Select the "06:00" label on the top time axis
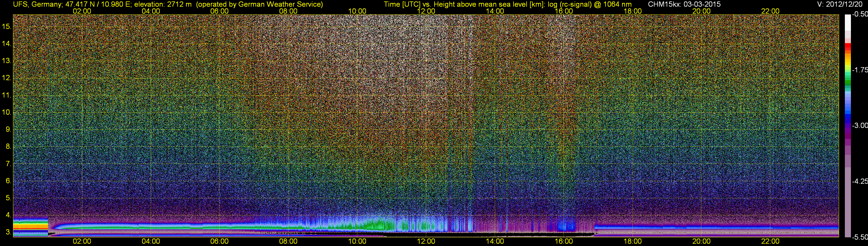This screenshot has width=868, height=246. click(x=219, y=11)
